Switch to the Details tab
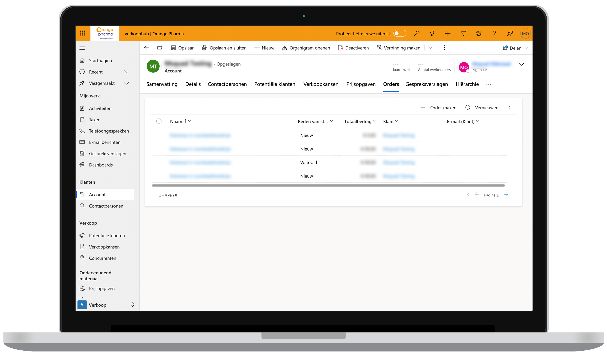This screenshot has height=364, width=607. [193, 84]
